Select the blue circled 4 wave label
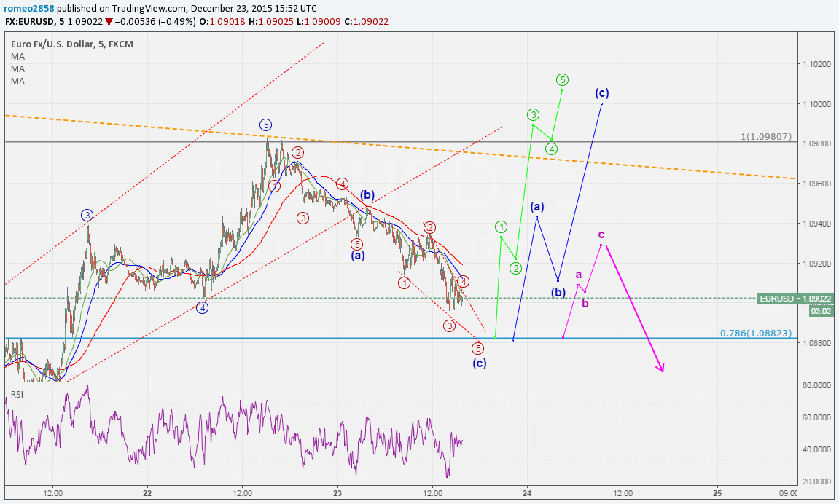This screenshot has height=504, width=839. (x=202, y=307)
